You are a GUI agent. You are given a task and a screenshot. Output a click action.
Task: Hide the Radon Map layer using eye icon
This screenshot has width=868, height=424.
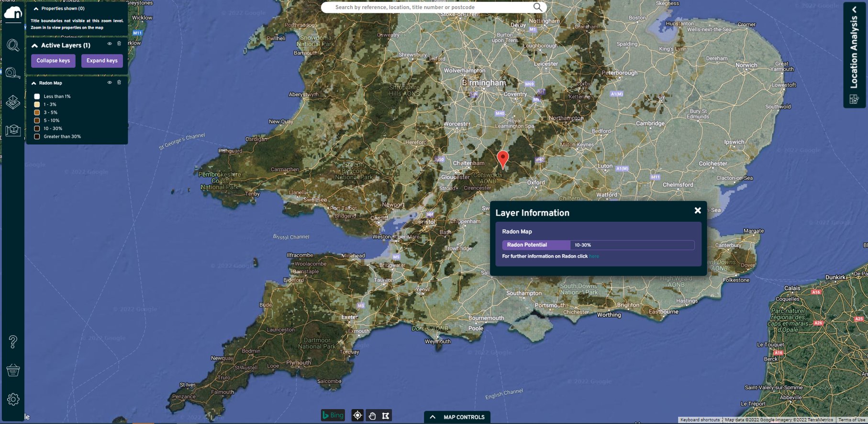pyautogui.click(x=110, y=82)
